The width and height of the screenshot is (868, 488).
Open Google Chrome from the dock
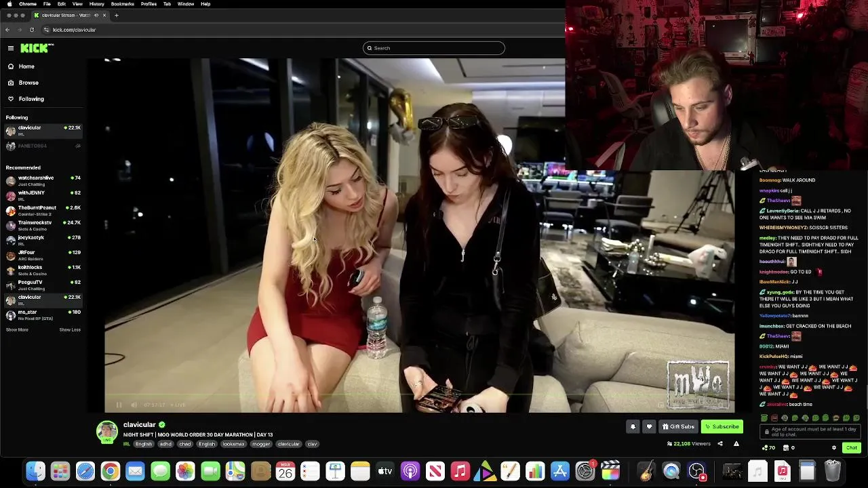[111, 471]
